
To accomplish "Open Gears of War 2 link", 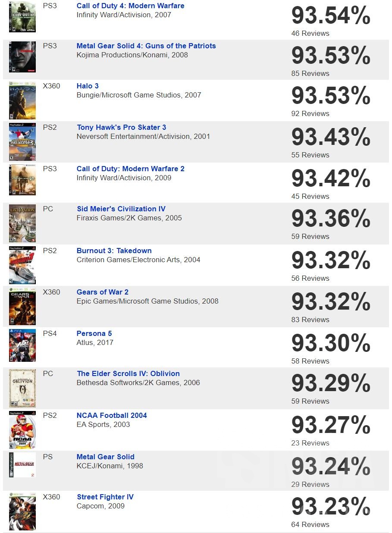I will point(103,292).
